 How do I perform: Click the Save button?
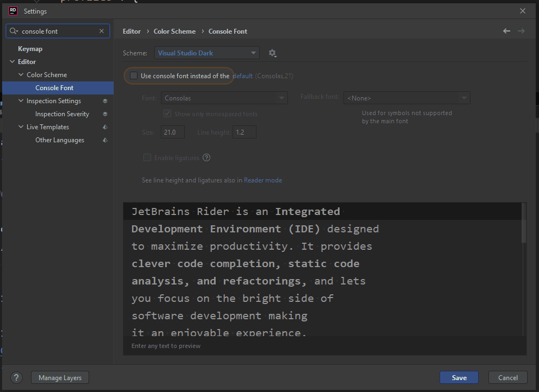click(x=459, y=378)
